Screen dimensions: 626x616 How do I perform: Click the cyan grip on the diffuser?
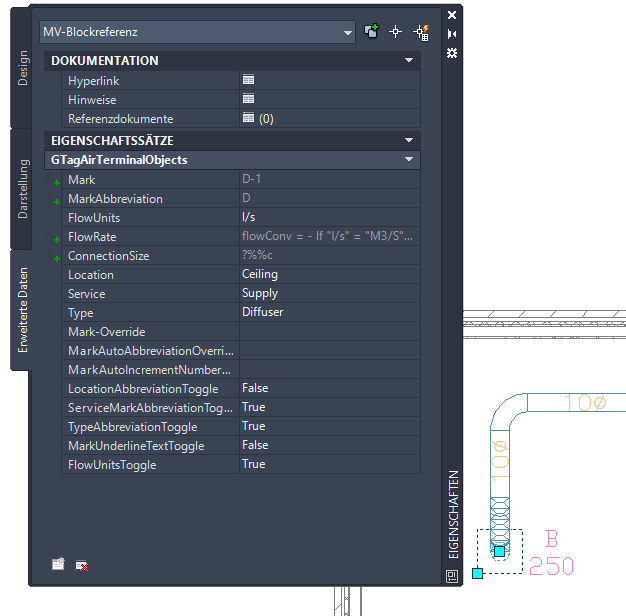(x=499, y=551)
